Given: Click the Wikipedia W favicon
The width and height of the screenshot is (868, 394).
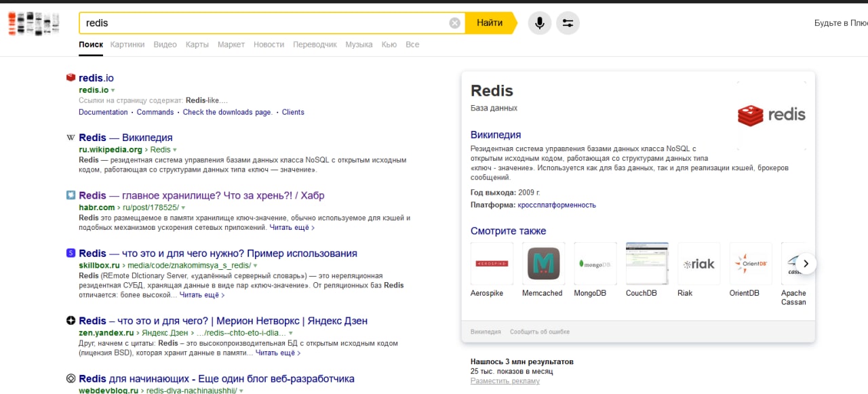Looking at the screenshot, I should click(71, 138).
